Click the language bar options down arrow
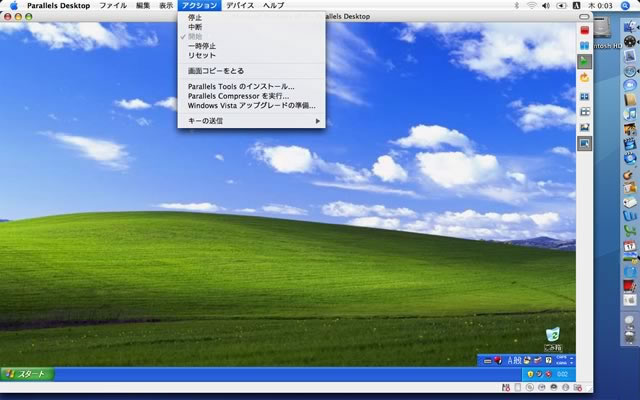 click(x=572, y=362)
